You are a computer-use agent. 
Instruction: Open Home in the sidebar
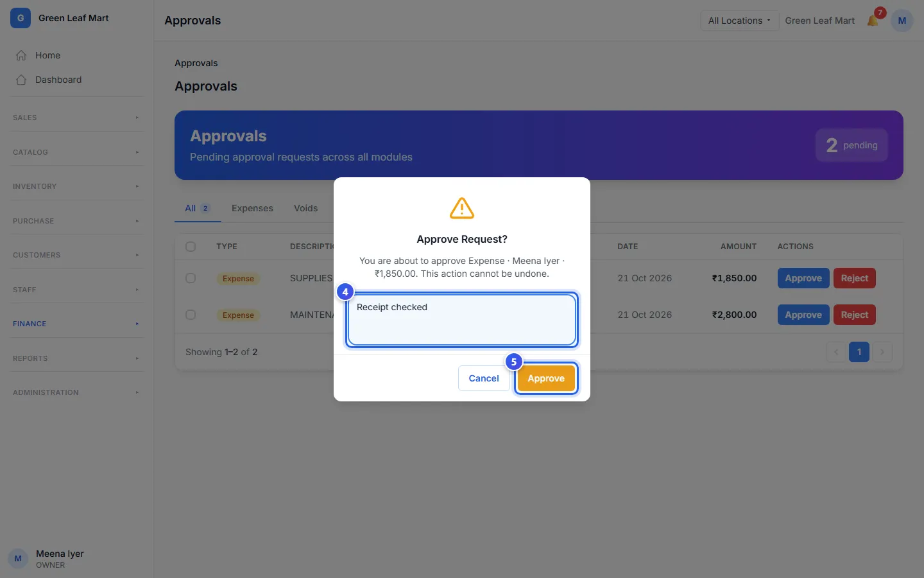[76, 55]
